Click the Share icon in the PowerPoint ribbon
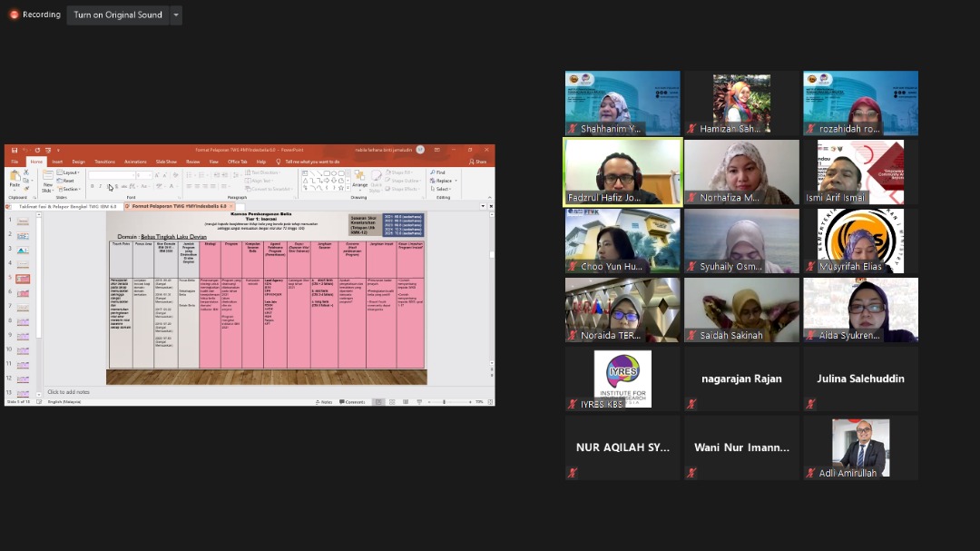 (x=478, y=162)
